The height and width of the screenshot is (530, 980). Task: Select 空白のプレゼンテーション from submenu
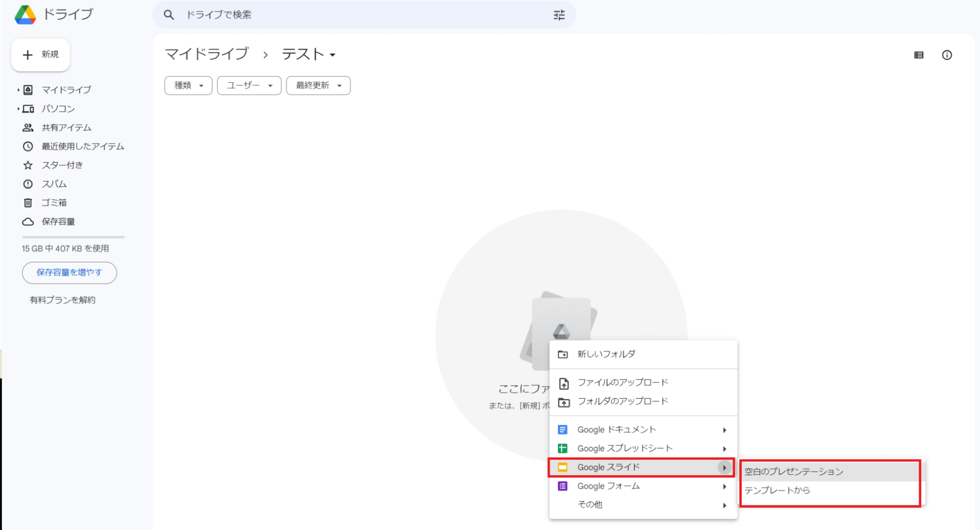(x=794, y=472)
